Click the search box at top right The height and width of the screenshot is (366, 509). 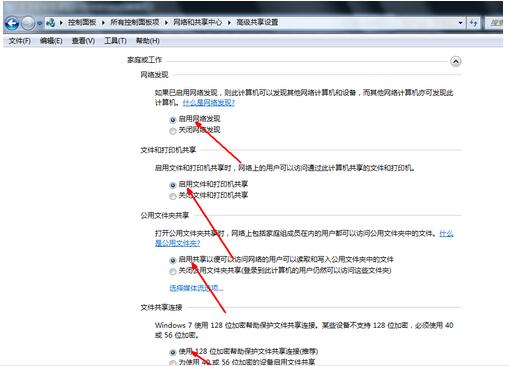[494, 23]
